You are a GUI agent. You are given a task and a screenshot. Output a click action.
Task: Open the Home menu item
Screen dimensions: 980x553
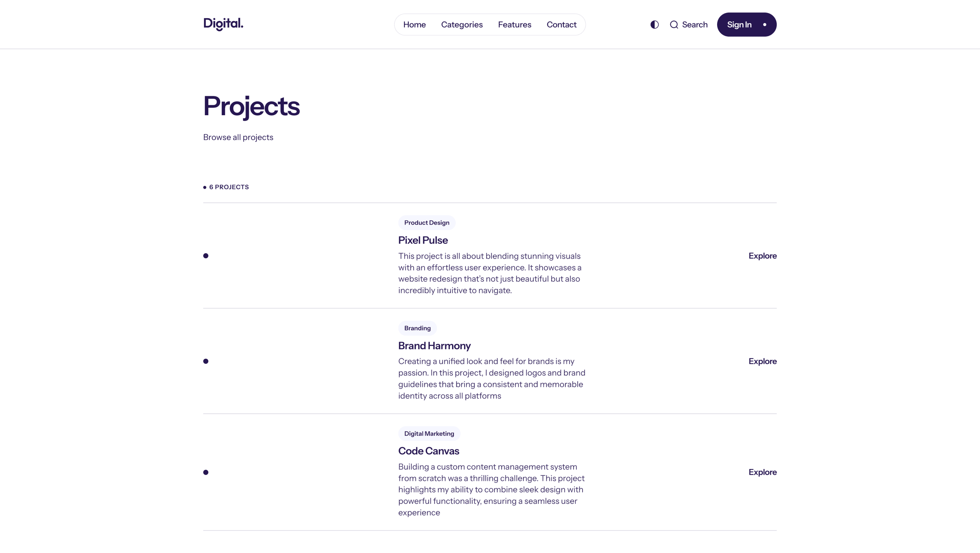tap(414, 25)
